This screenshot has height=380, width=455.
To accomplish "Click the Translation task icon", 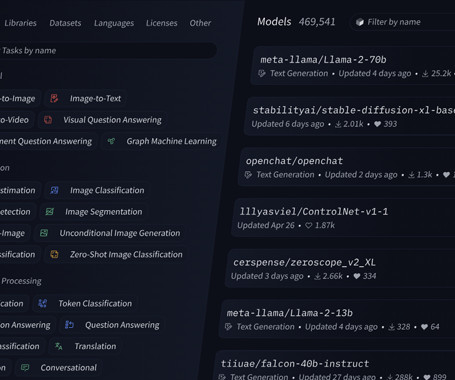I will tap(59, 346).
